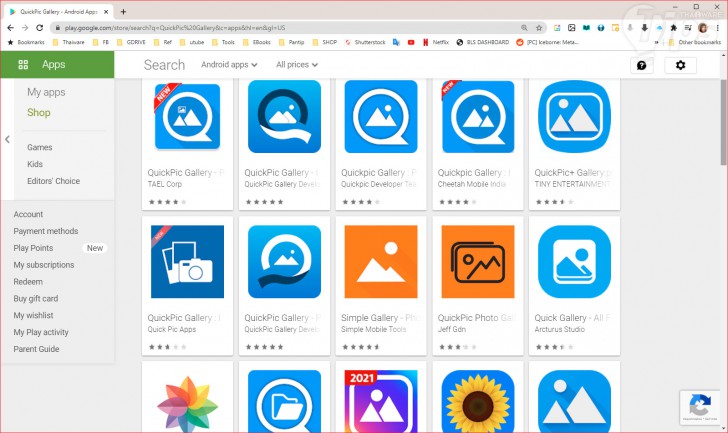Click the Redeem link
The width and height of the screenshot is (728, 433).
tap(28, 282)
